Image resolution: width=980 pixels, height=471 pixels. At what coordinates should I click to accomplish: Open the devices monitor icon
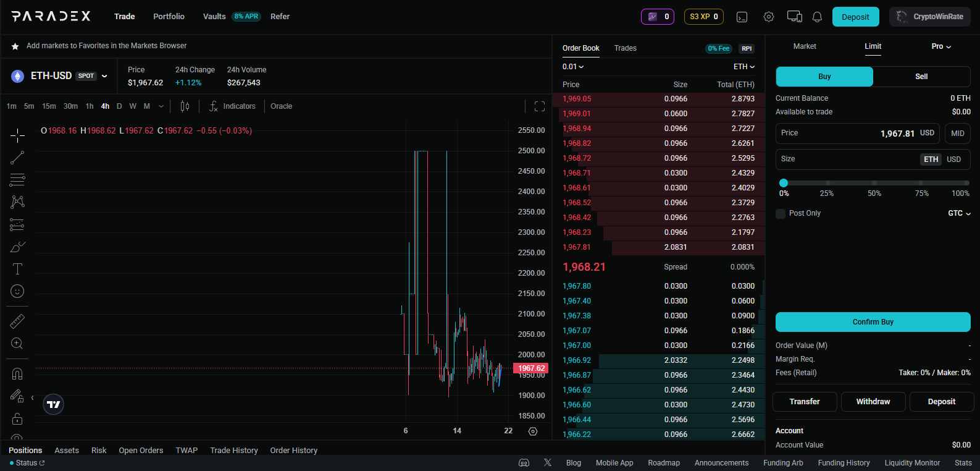[795, 17]
